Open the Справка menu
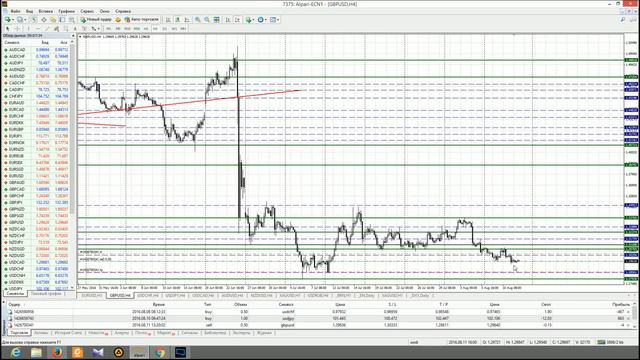 123,11
